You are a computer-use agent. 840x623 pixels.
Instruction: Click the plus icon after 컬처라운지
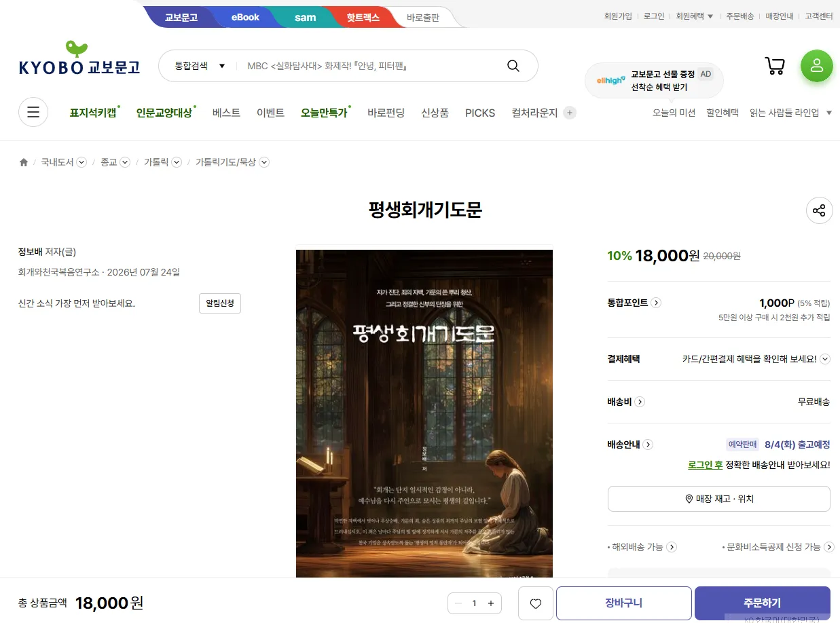570,113
